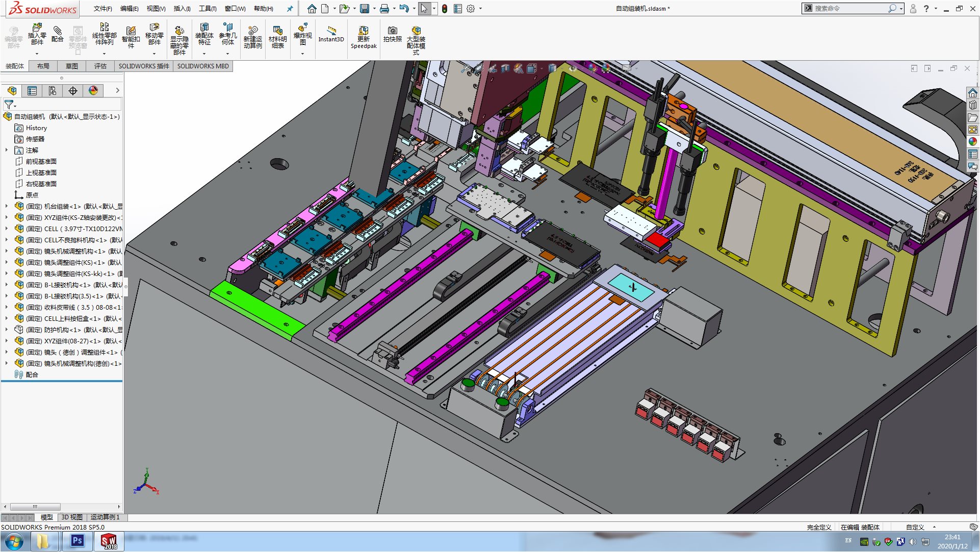This screenshot has height=552, width=980.
Task: Click the 自定义 status bar text
Action: coord(915,528)
